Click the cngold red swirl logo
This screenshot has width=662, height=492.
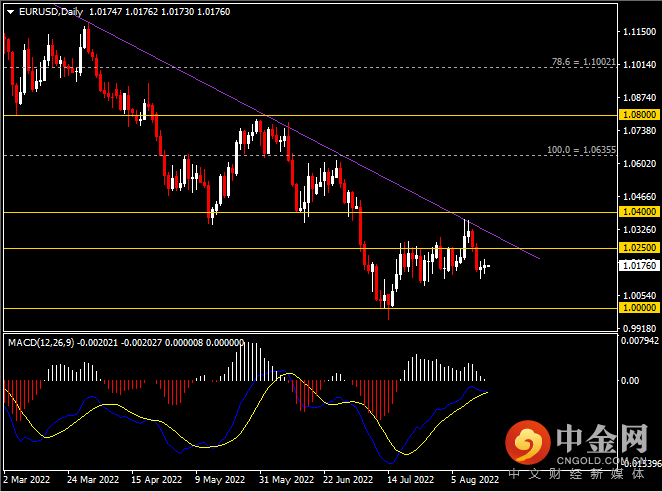(528, 442)
